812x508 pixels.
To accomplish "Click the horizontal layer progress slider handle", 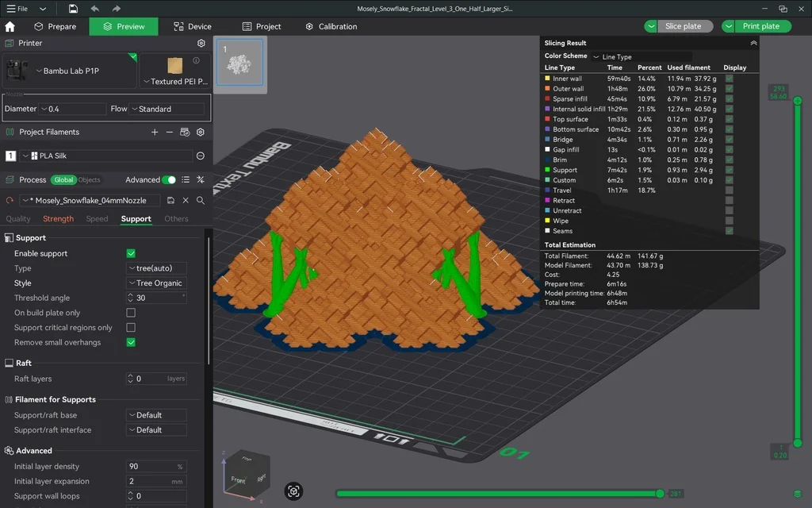I will click(659, 494).
